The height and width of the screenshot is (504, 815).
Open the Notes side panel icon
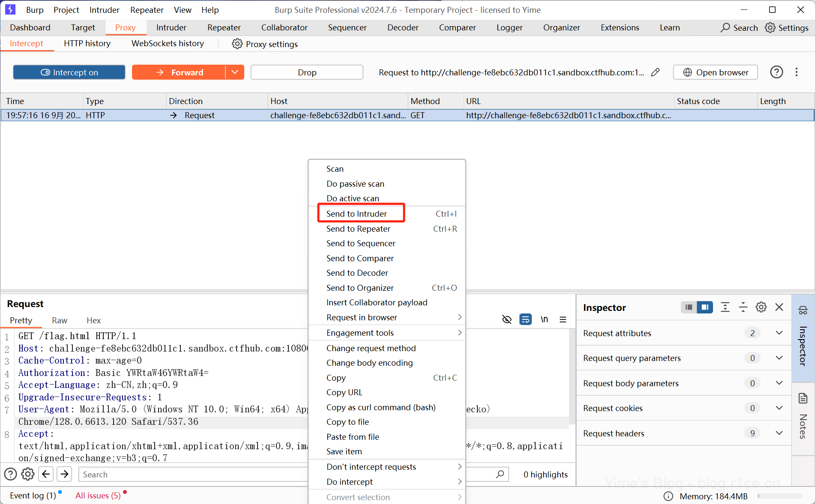(x=803, y=399)
